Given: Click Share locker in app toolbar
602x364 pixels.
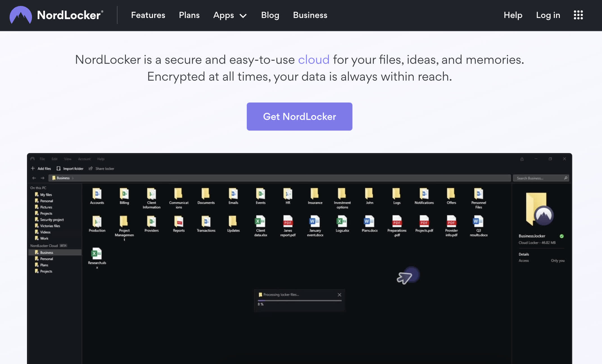Looking at the screenshot, I should click(x=101, y=169).
